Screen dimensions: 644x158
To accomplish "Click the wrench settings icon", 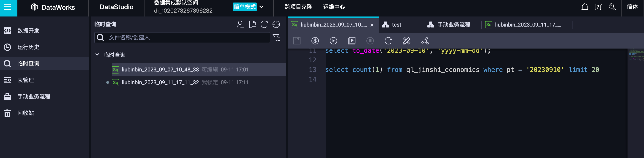I will coord(612,7).
